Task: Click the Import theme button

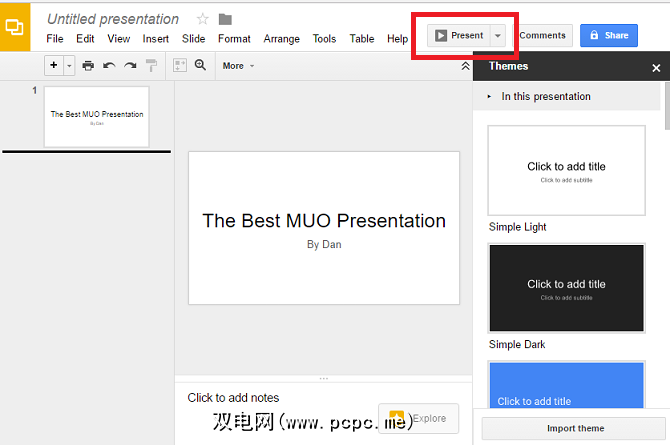Action: [574, 428]
